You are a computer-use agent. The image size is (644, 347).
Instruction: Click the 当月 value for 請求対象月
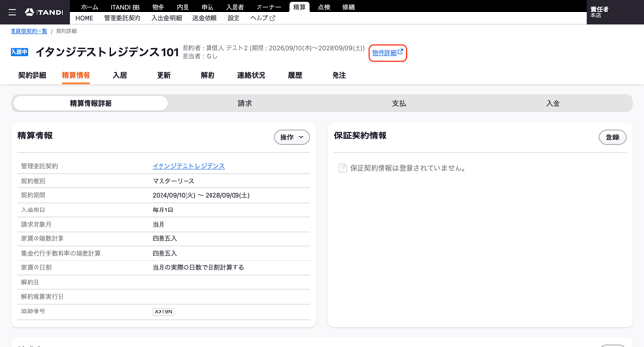(x=159, y=224)
